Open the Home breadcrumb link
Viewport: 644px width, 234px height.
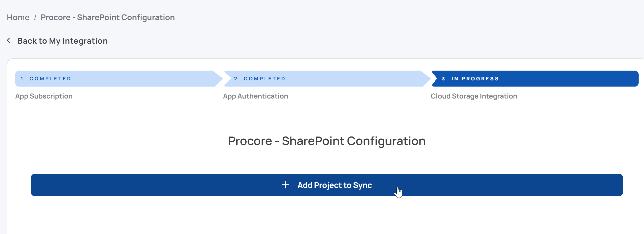[x=18, y=17]
